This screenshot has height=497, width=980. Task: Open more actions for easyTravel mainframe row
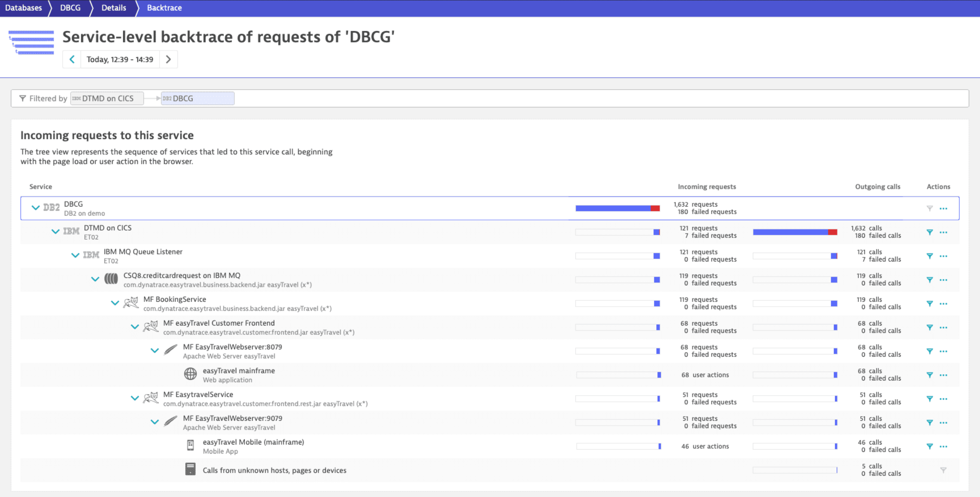(944, 375)
